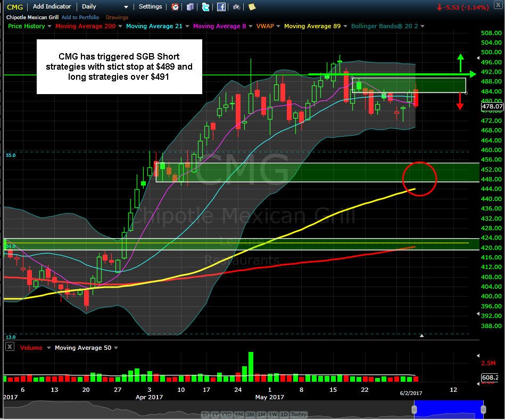The image size is (505, 420).
Task: Expand the Price History dropdown arrow
Action: tap(49, 26)
